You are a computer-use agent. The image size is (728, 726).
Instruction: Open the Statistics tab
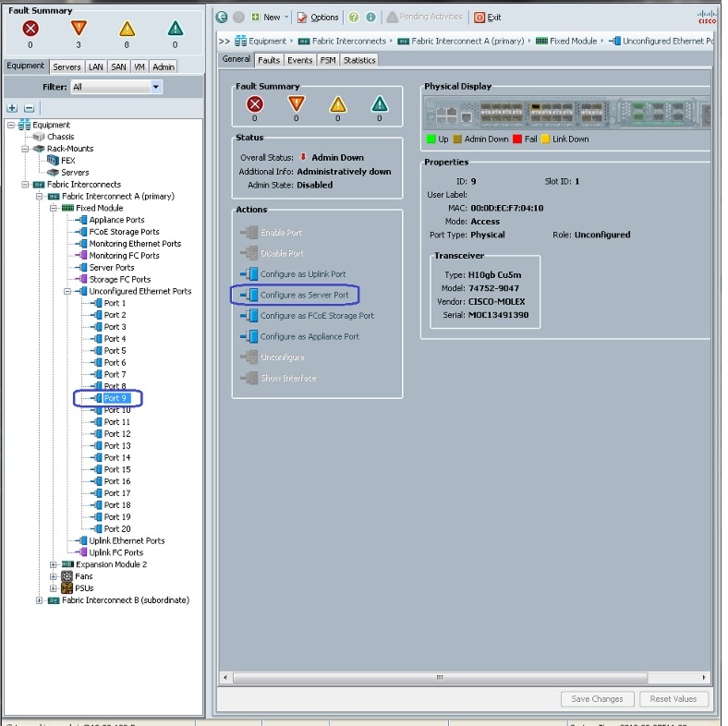359,60
